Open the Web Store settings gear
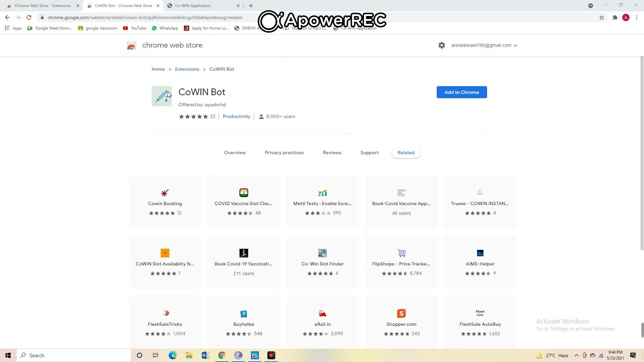 442,45
